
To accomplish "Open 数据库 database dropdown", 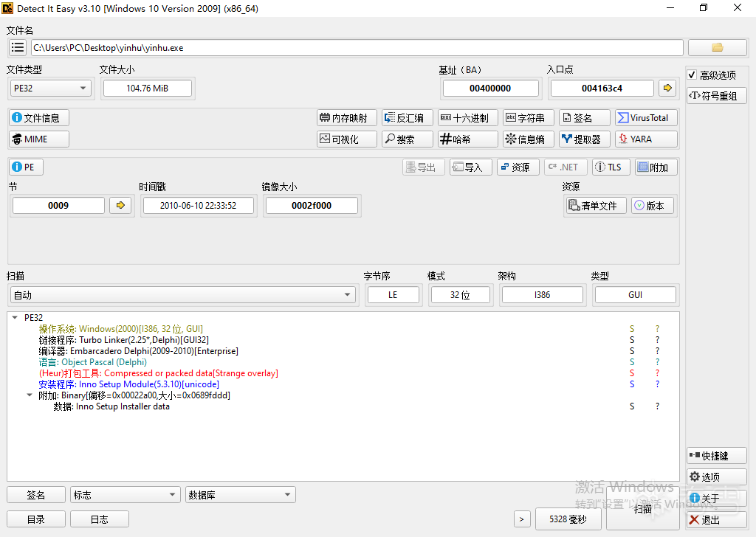I will click(241, 495).
